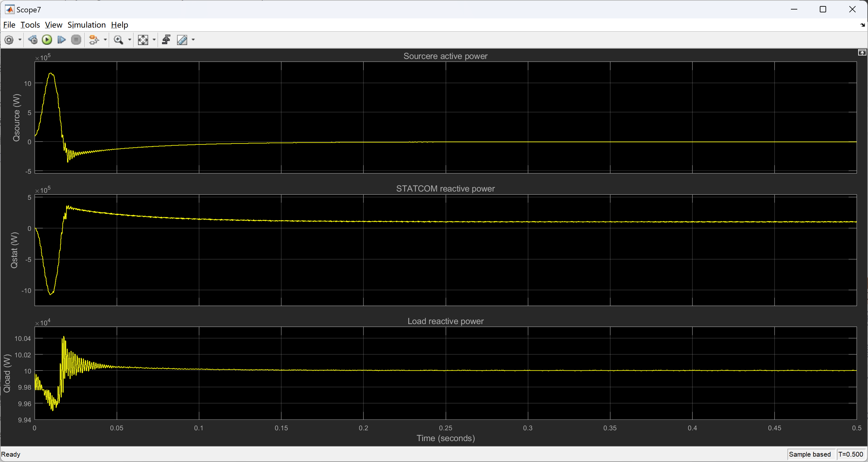Click the Step Back button
Screen dimensions: 868x462
32,40
